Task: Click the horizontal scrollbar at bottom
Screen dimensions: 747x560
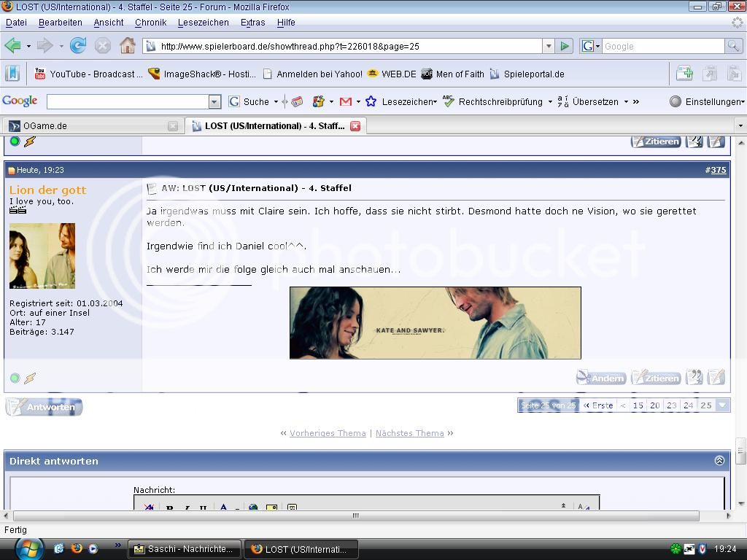Action: (355, 516)
